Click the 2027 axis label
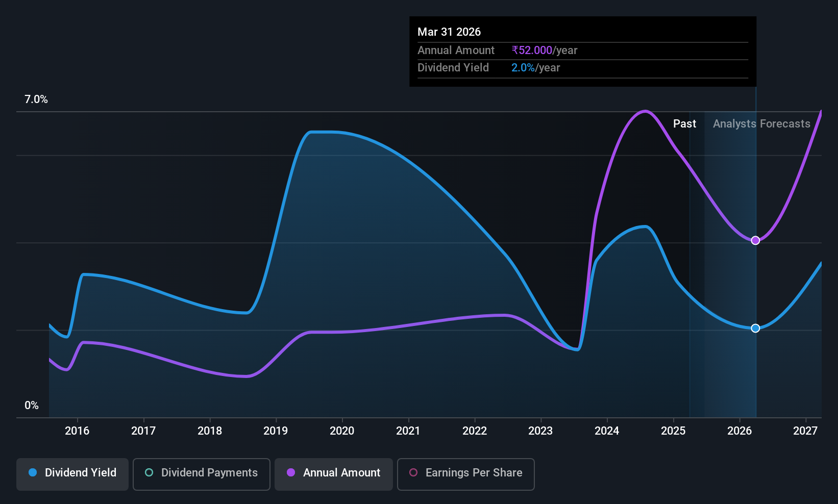This screenshot has height=504, width=838. pos(805,431)
